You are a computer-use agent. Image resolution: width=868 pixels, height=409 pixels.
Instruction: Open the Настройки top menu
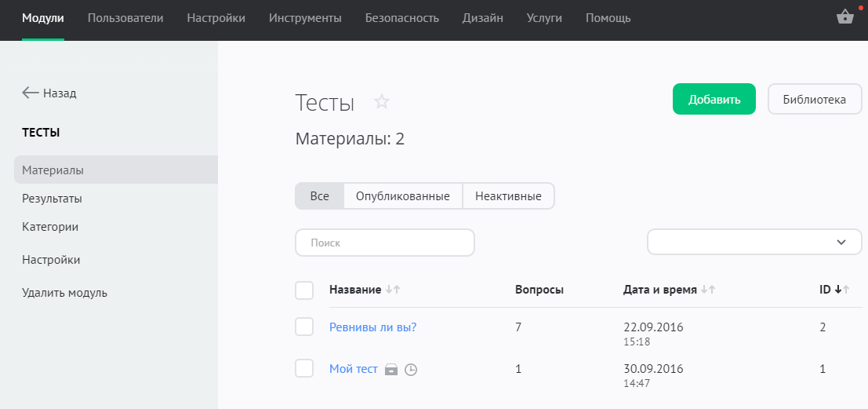[x=216, y=18]
